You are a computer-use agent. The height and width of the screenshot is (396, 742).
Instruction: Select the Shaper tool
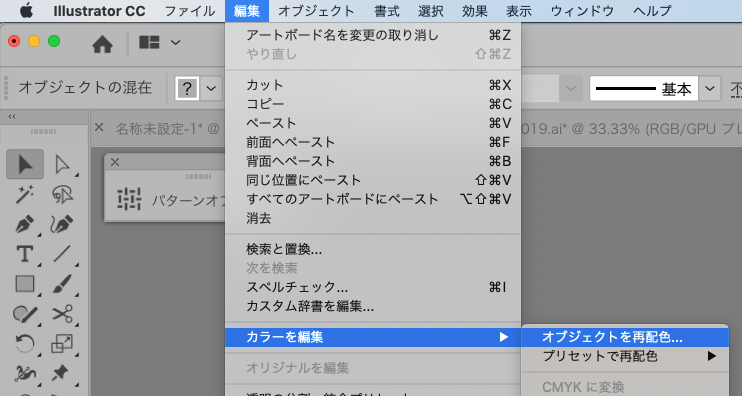(25, 314)
